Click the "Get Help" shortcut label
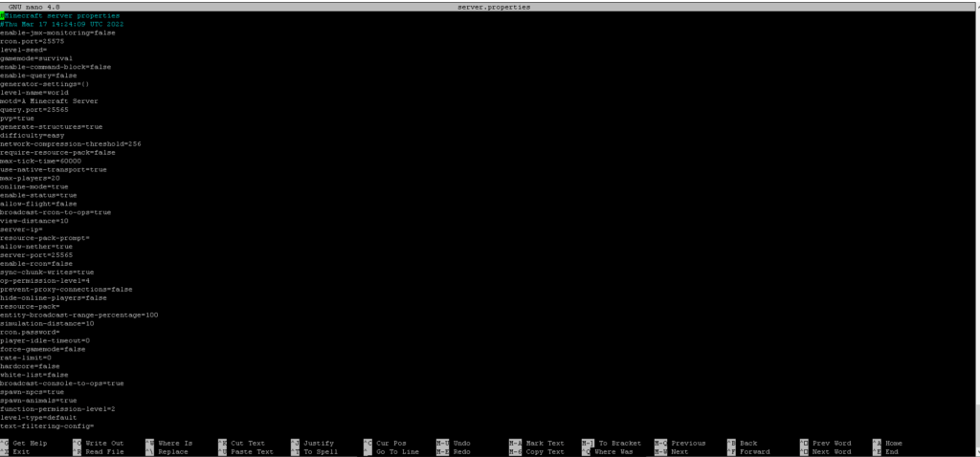This screenshot has height=457, width=980. [30, 444]
